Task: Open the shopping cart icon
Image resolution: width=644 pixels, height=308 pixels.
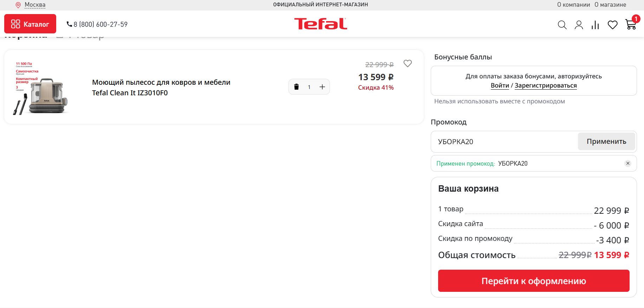Action: [631, 25]
